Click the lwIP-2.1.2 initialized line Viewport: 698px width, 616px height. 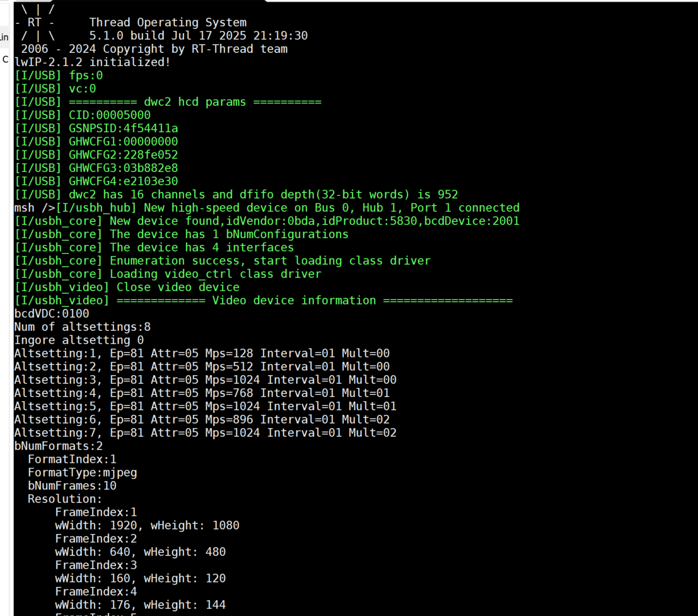click(x=92, y=62)
